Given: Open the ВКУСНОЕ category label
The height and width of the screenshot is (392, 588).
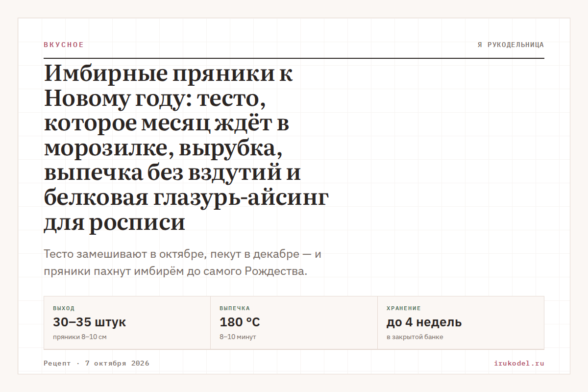Looking at the screenshot, I should coord(64,45).
